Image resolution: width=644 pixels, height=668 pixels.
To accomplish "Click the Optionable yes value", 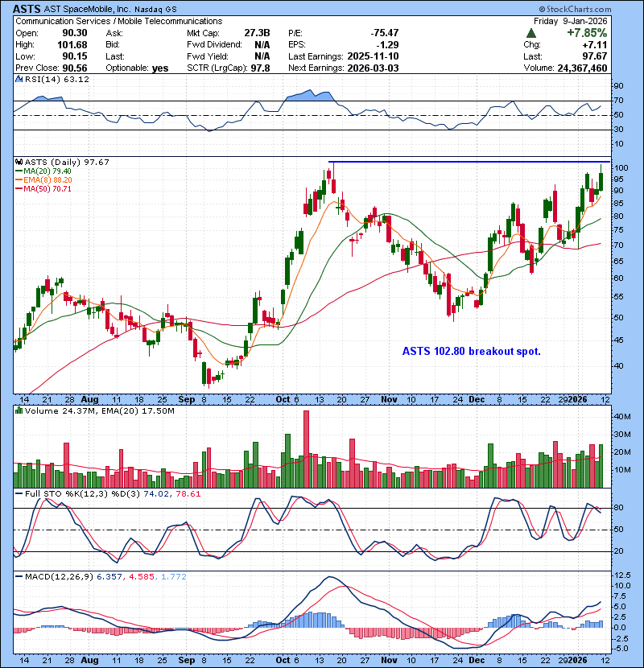I will pyautogui.click(x=160, y=68).
